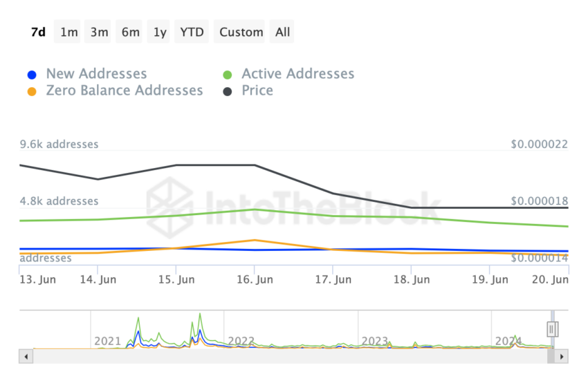The height and width of the screenshot is (392, 588).
Task: Open the Custom date range picker
Action: (241, 32)
